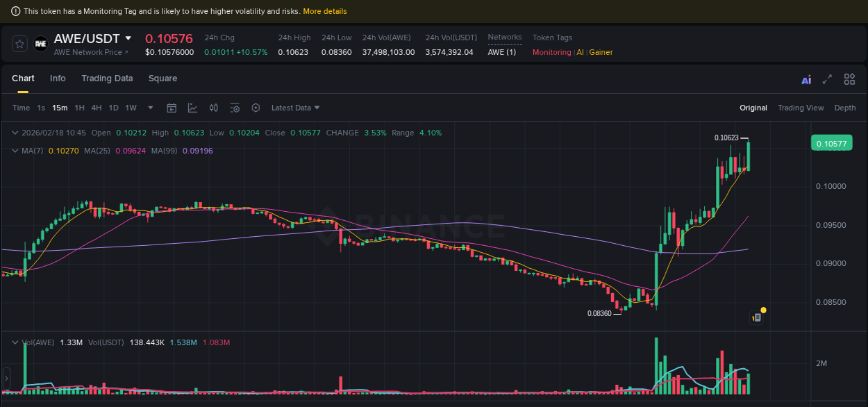Open the widgets grid icon

pos(849,79)
